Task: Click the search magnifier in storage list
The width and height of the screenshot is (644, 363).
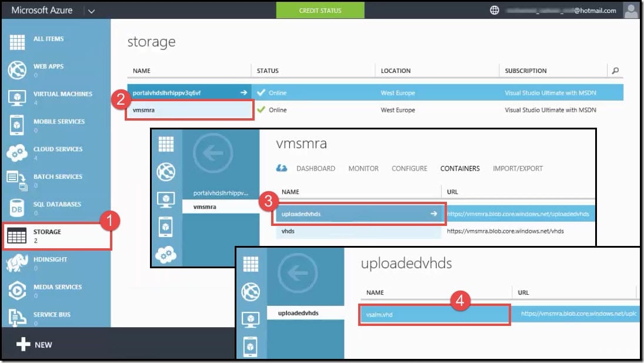Action: 615,71
